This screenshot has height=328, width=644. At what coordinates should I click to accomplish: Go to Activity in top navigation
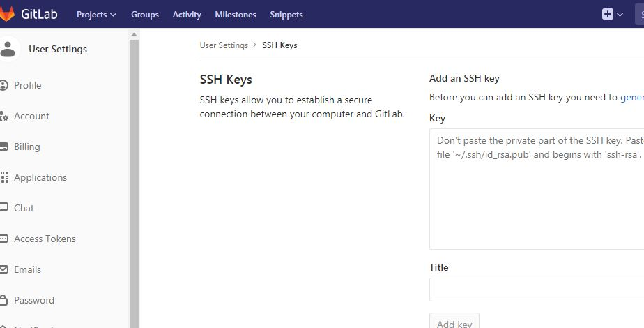coord(187,14)
